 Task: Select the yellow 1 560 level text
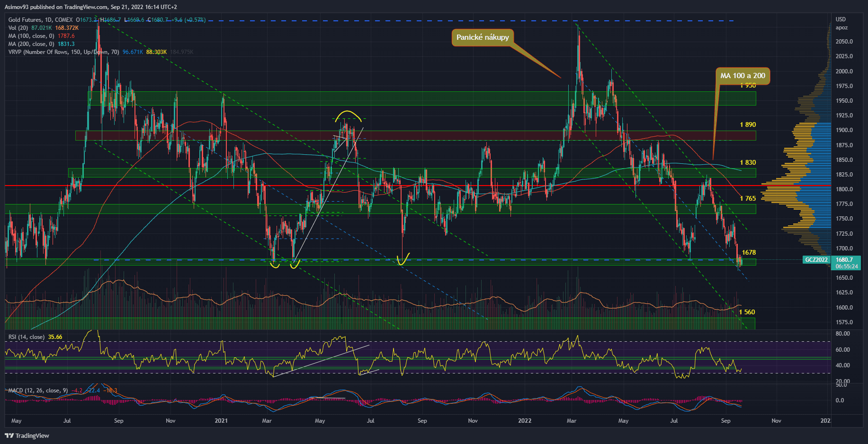pyautogui.click(x=747, y=312)
